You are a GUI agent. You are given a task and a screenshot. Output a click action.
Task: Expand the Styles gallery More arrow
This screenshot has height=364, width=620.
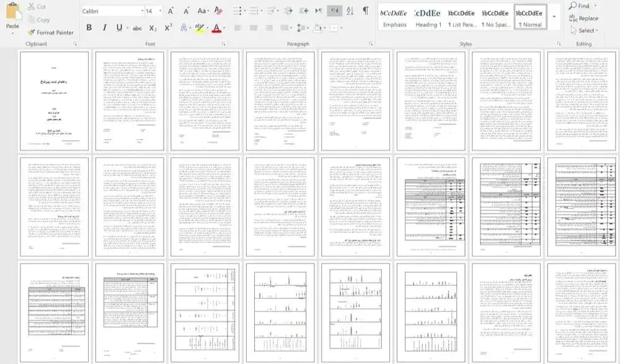tap(554, 17)
